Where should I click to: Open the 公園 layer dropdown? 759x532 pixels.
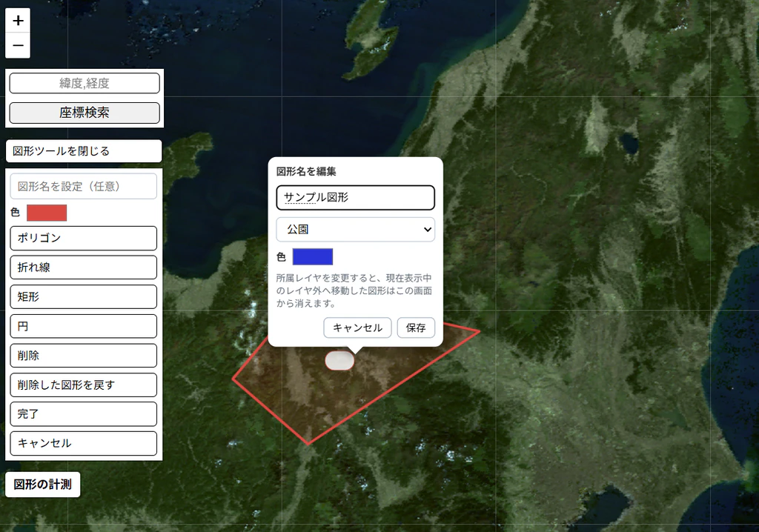point(355,230)
